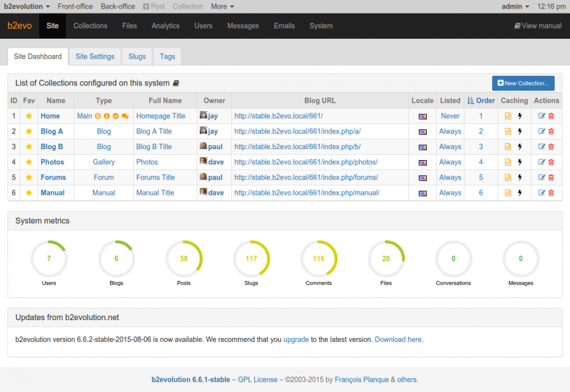Toggle the Listed value Always for Manual
570x392 pixels.
tap(450, 193)
